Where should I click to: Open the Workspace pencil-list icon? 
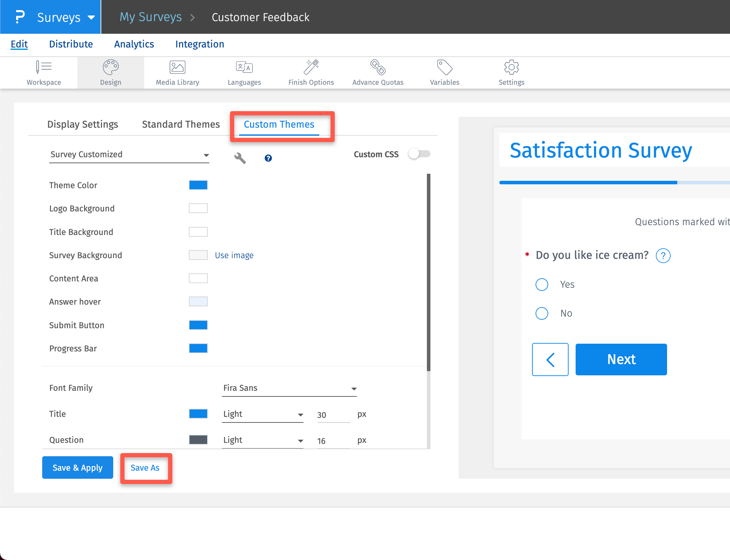click(44, 67)
